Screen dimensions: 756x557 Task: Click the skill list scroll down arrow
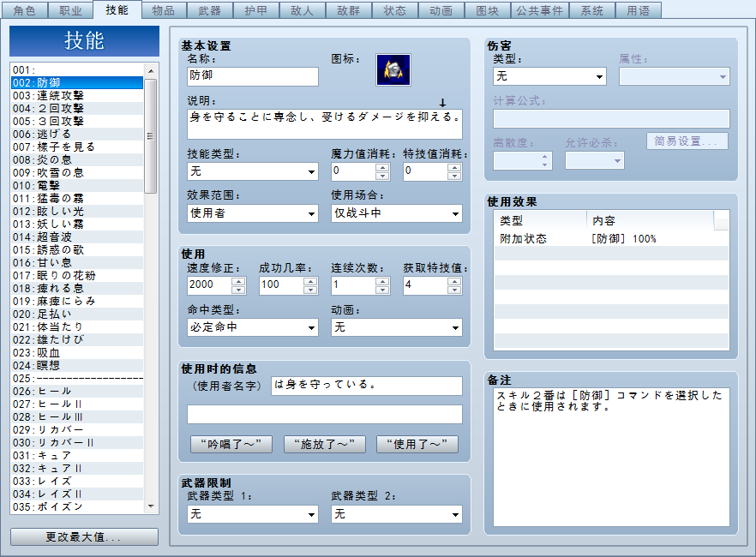151,506
